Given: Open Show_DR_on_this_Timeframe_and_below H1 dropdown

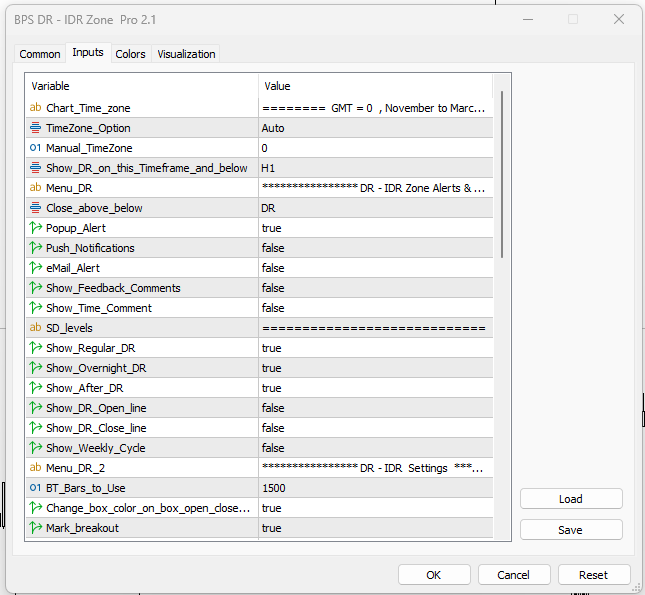Looking at the screenshot, I should coord(375,168).
